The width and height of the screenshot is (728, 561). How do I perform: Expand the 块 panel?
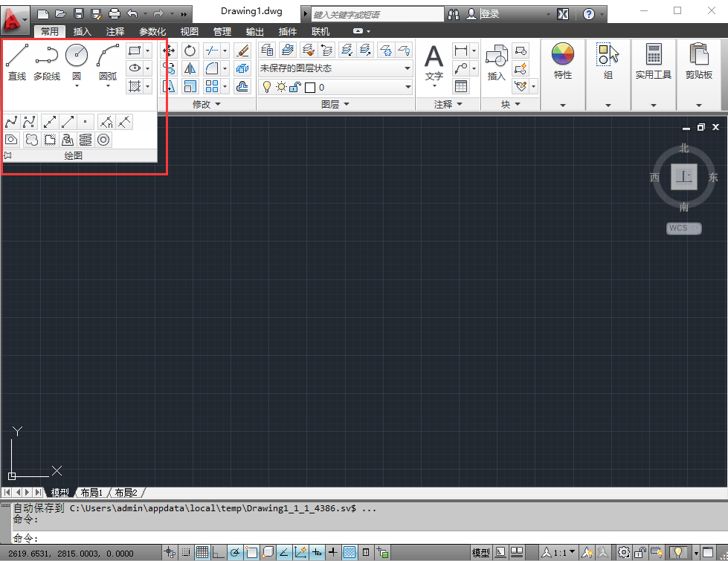(x=510, y=105)
